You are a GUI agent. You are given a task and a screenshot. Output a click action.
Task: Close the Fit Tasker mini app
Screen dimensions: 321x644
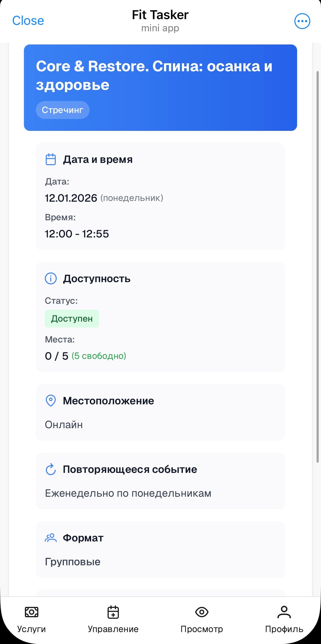point(28,21)
